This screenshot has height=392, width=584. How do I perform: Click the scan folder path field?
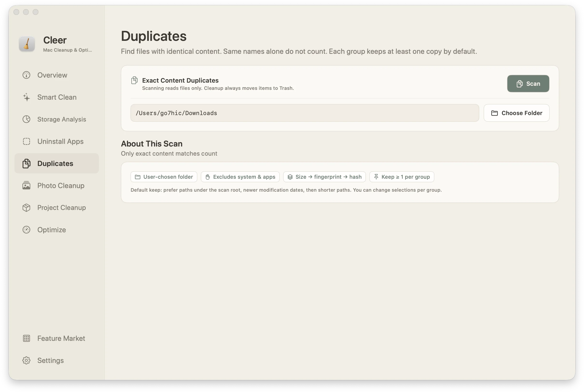click(x=305, y=113)
